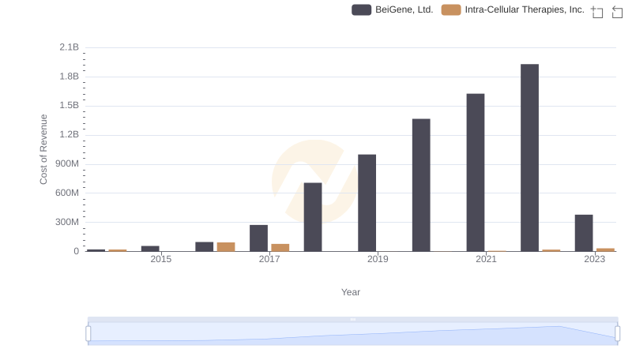Viewport: 632px width, 364px height.
Task: Click the BeiGene bar for 2020
Action: point(421,185)
